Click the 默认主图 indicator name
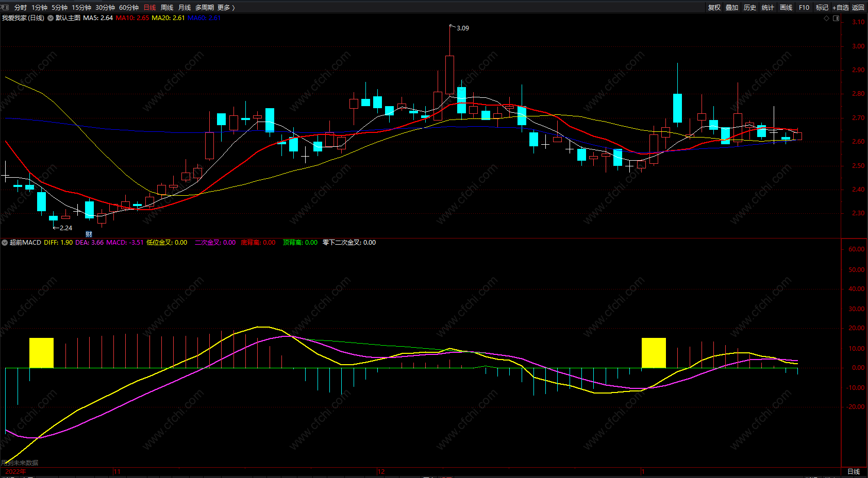The image size is (868, 478). pos(68,18)
